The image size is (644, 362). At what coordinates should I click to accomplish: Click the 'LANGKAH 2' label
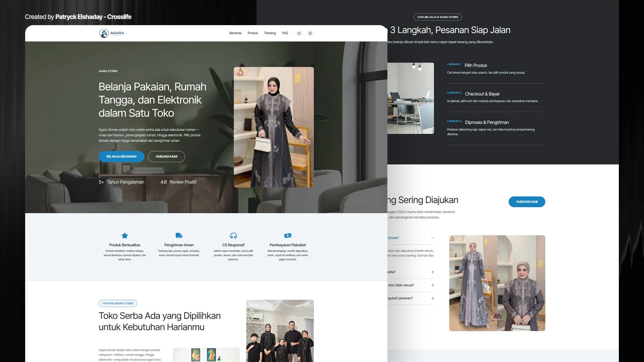click(x=454, y=93)
